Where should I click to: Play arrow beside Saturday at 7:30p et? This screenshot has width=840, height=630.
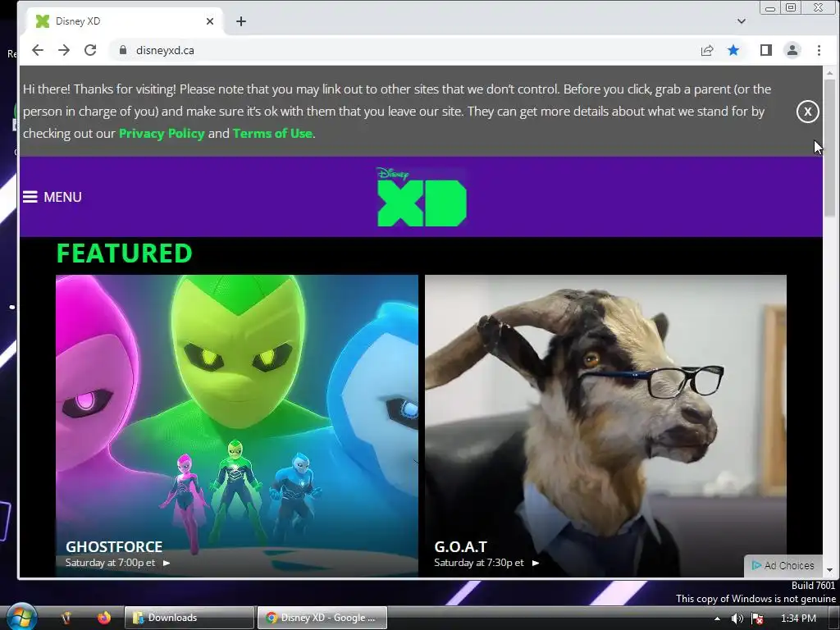(536, 563)
